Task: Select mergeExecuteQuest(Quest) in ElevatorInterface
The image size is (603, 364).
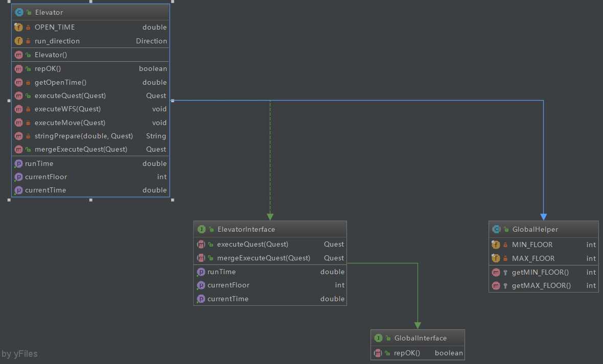Action: [x=263, y=258]
